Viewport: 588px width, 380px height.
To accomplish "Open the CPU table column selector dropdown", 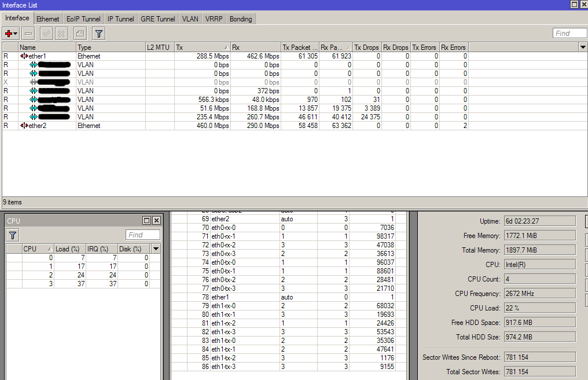I will pos(156,249).
